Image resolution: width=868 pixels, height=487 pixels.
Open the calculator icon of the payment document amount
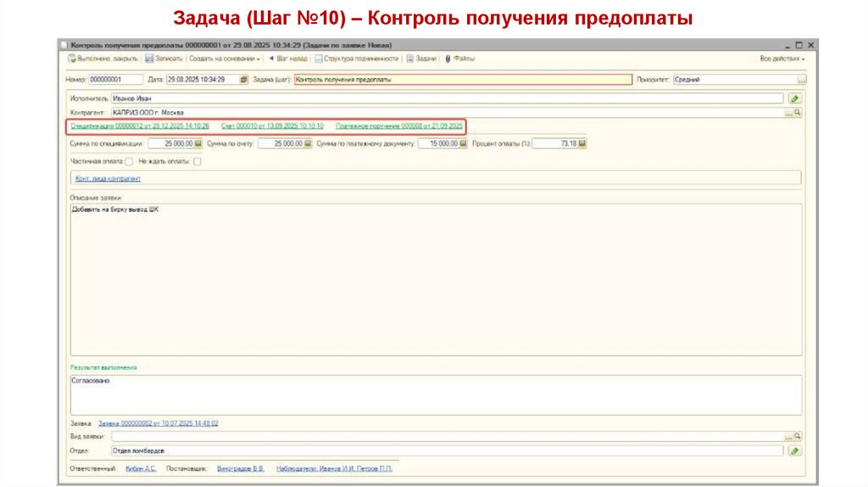464,143
